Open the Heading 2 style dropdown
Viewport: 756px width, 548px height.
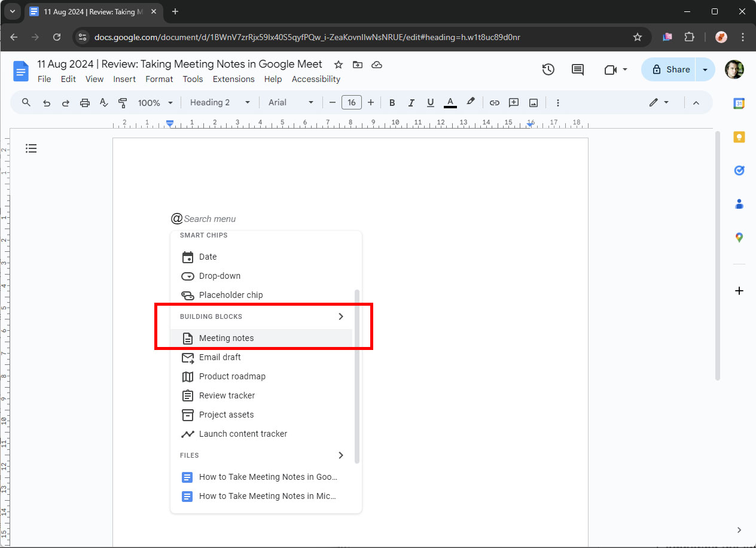(220, 103)
